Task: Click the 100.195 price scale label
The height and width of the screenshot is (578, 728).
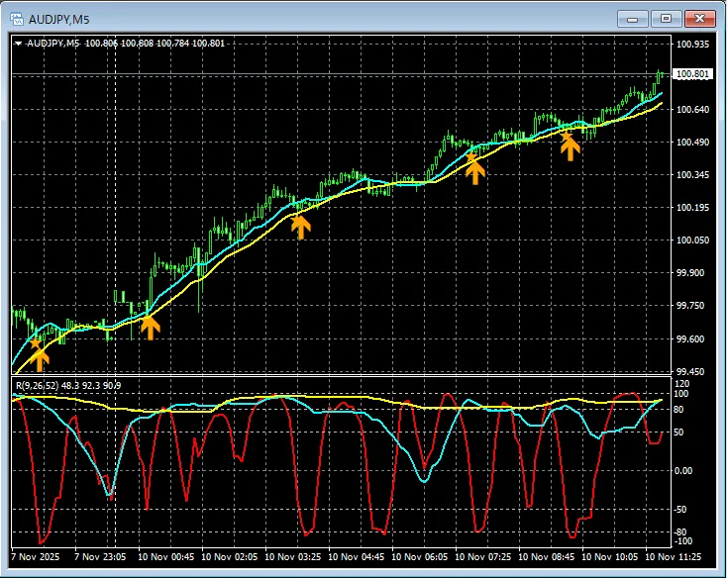Action: click(692, 208)
